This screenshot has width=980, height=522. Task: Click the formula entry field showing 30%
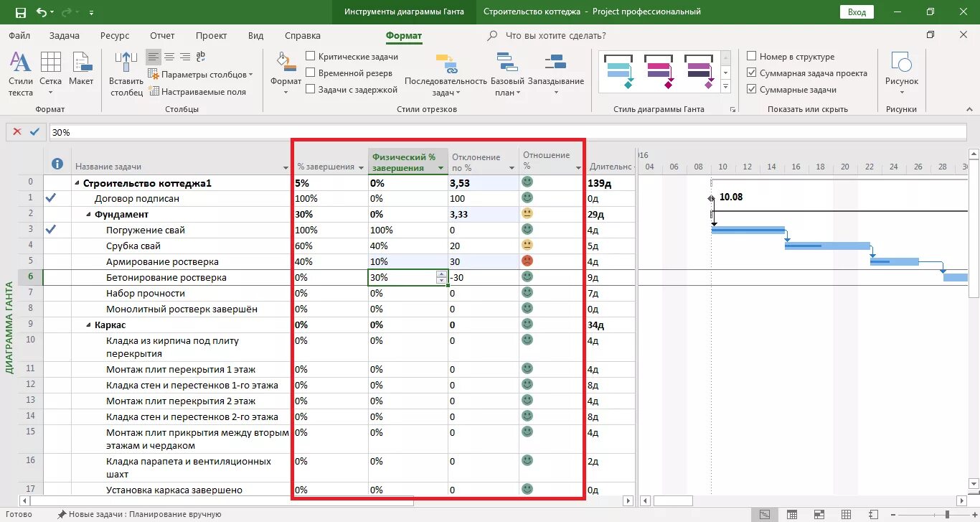[x=508, y=132]
